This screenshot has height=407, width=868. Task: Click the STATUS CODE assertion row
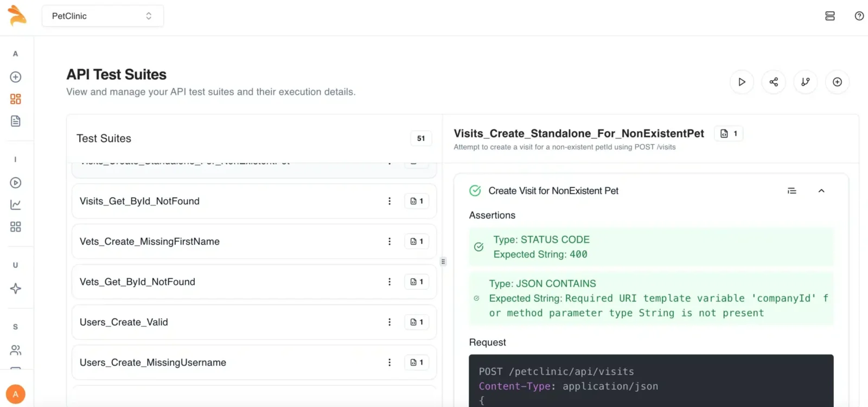(x=651, y=247)
